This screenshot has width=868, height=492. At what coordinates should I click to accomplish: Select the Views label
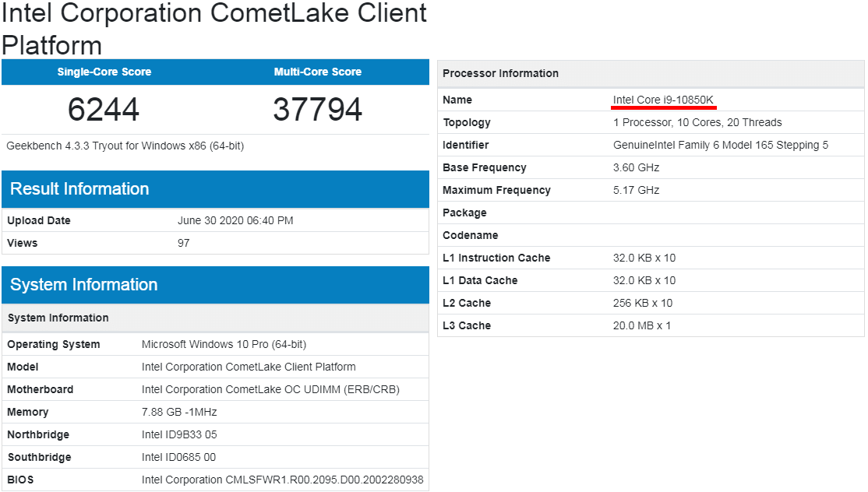22,243
